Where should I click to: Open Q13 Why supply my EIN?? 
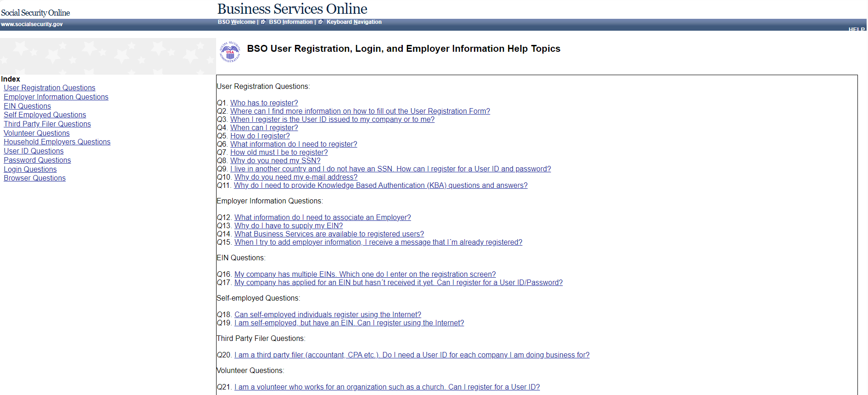coord(289,226)
